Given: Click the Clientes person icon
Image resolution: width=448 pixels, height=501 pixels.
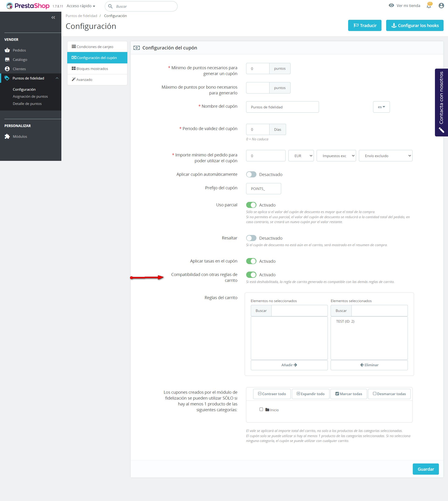Looking at the screenshot, I should coord(7,69).
